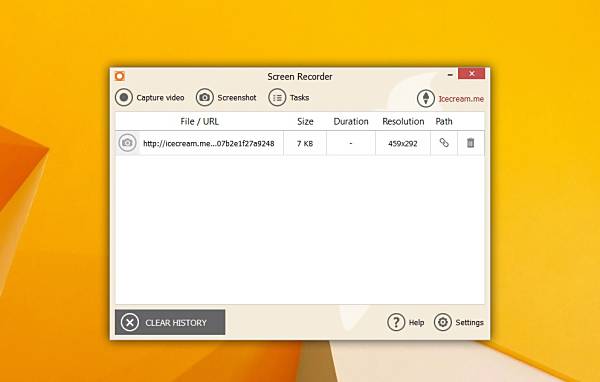Select the http://icecream.me...07b2e1f27a9248 entry

click(209, 144)
